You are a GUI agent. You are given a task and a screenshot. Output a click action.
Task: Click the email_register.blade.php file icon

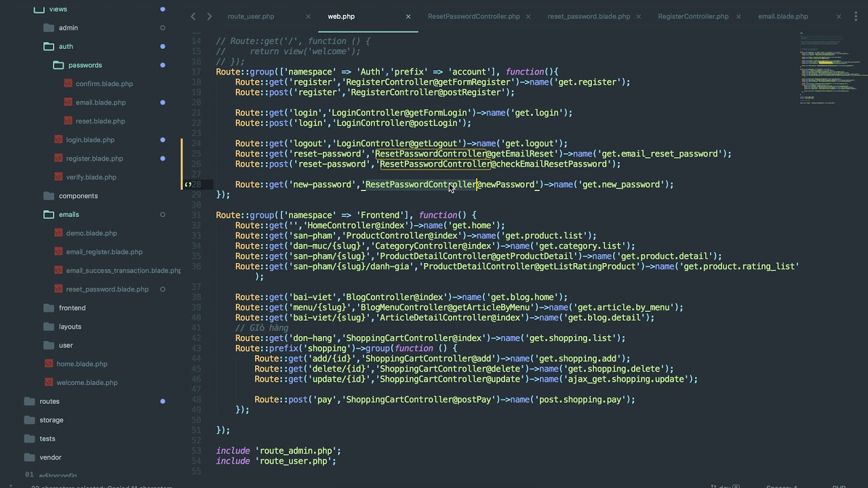tap(58, 251)
